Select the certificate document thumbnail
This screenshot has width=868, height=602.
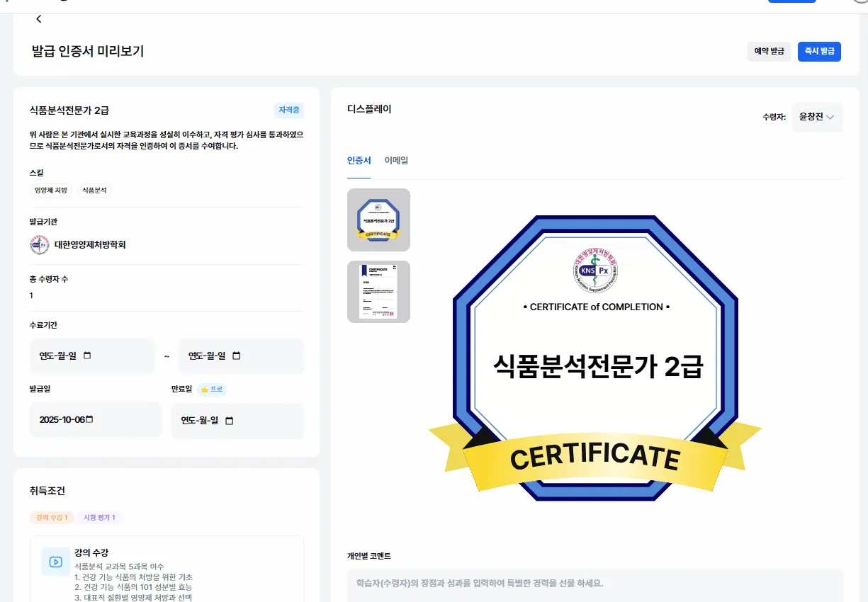[x=378, y=292]
